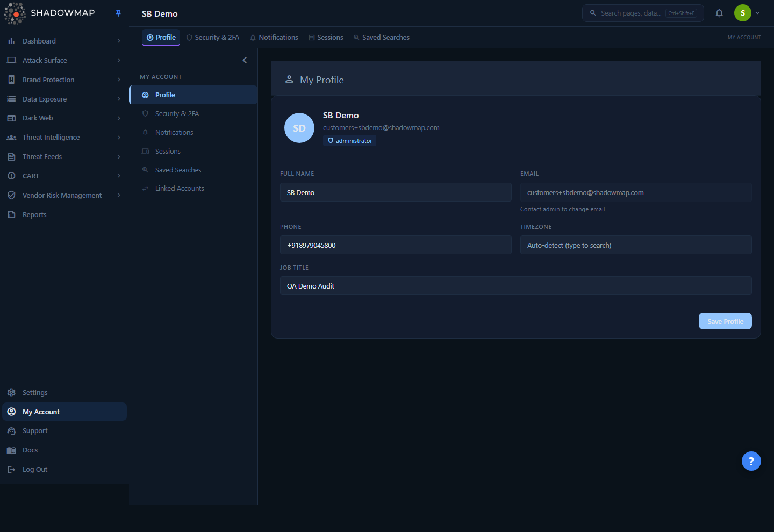The image size is (774, 532).
Task: Focus the Search pages, data box
Action: tap(643, 13)
